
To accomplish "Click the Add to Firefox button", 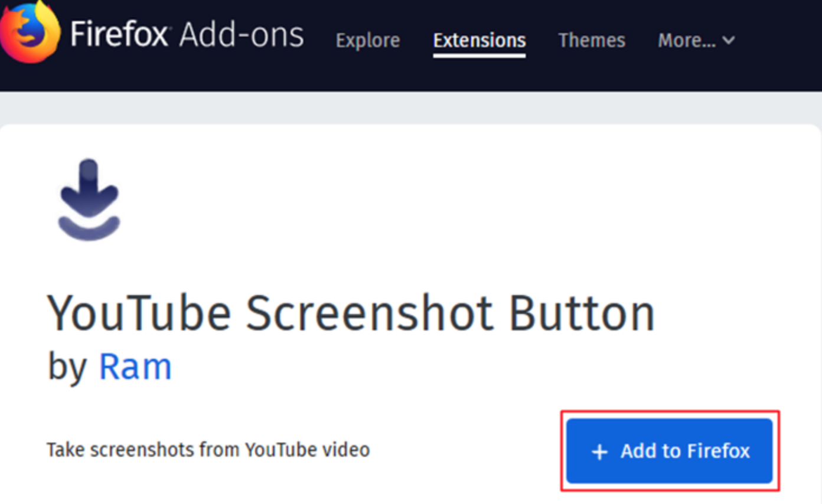I will click(x=670, y=451).
